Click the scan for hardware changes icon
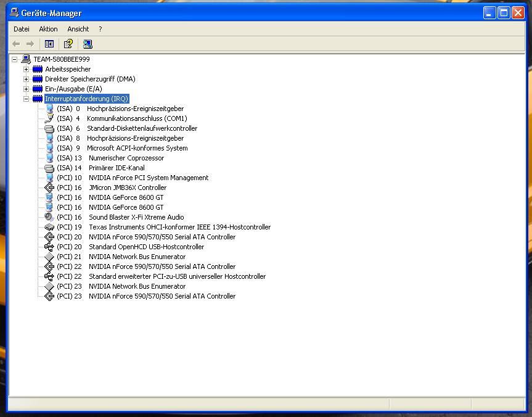Screen dimensions: 532x417 pos(88,44)
